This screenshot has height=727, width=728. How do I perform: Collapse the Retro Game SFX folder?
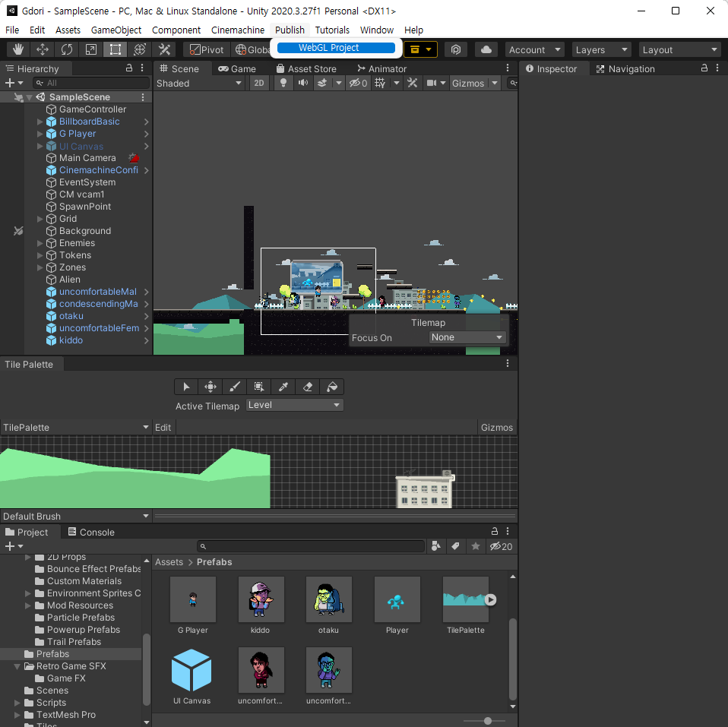pos(17,666)
